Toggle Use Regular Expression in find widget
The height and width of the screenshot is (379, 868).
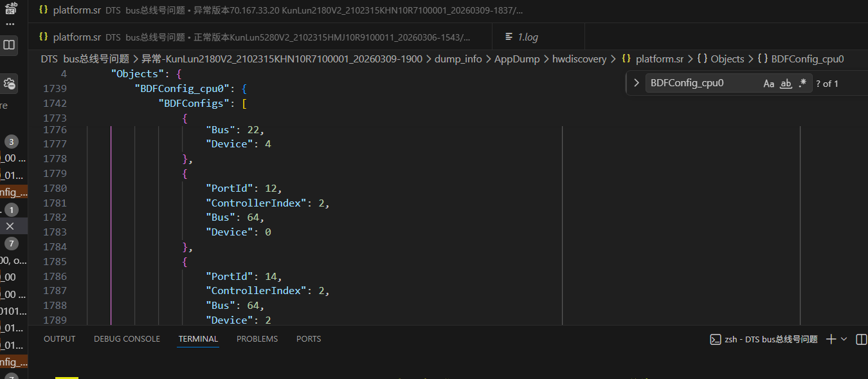coord(802,83)
